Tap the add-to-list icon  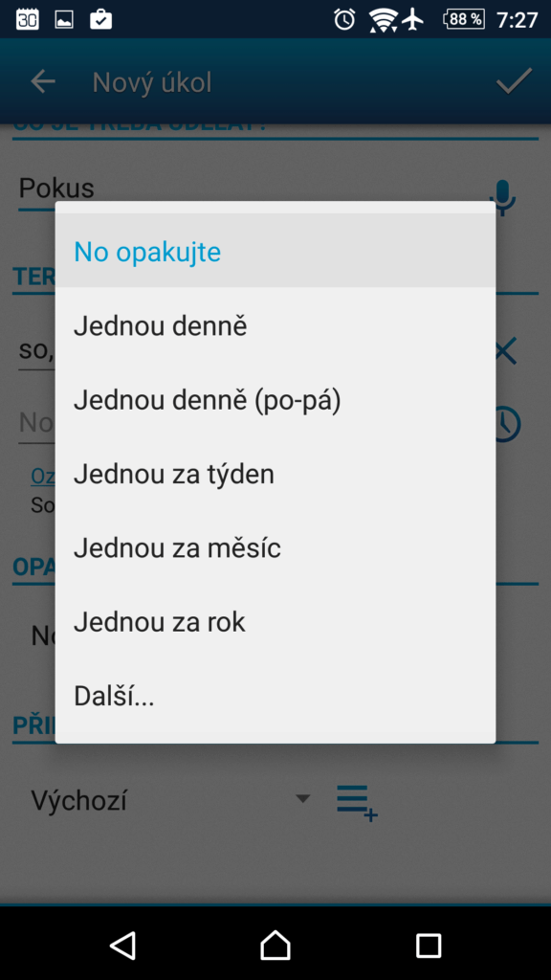(x=358, y=802)
